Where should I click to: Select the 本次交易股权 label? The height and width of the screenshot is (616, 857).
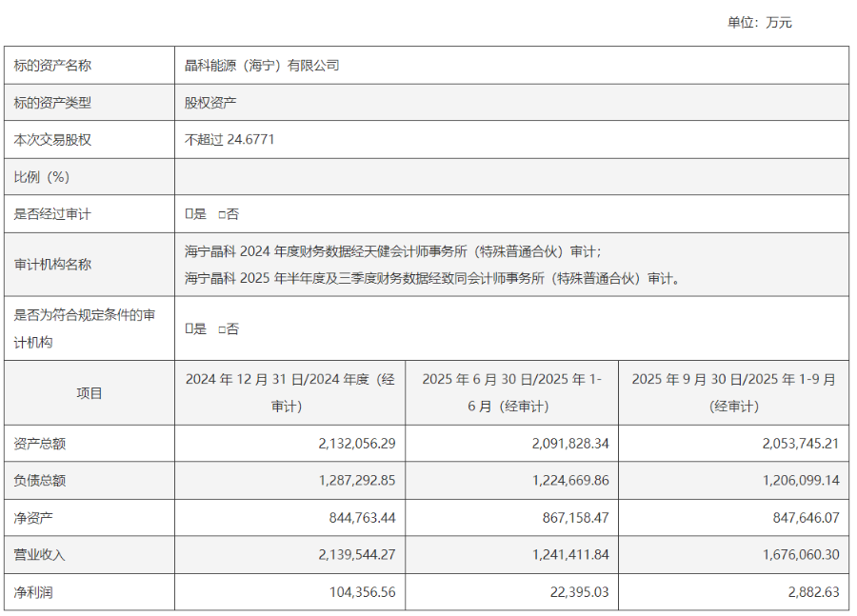click(52, 140)
